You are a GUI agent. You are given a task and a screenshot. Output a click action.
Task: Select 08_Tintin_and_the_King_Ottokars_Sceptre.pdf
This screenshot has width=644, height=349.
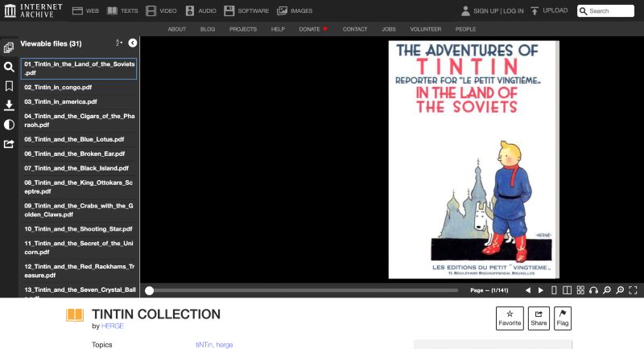click(79, 187)
